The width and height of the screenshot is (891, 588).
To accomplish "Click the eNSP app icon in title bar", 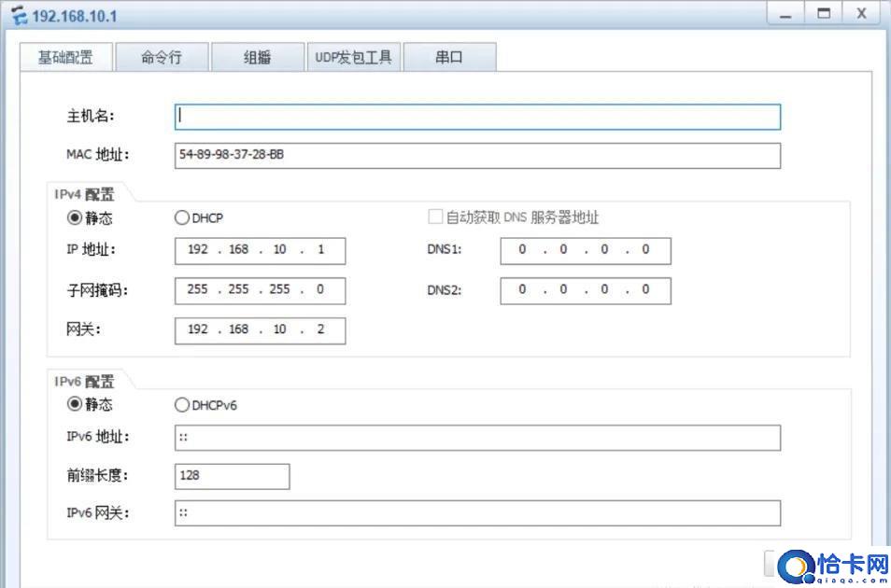I will tap(19, 15).
